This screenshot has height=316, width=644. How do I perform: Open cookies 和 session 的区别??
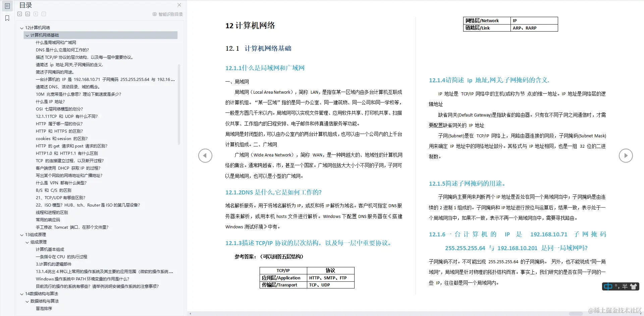point(62,139)
